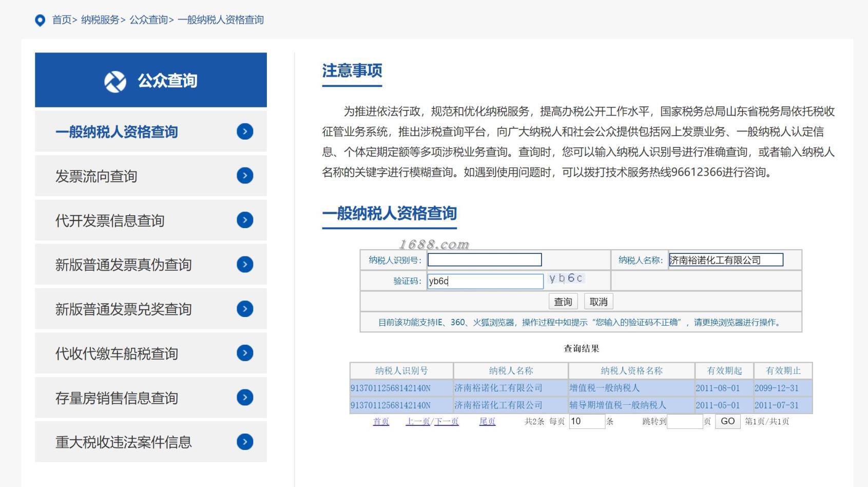The width and height of the screenshot is (868, 487).
Task: Click company name in 2011-07-31 row
Action: point(511,405)
